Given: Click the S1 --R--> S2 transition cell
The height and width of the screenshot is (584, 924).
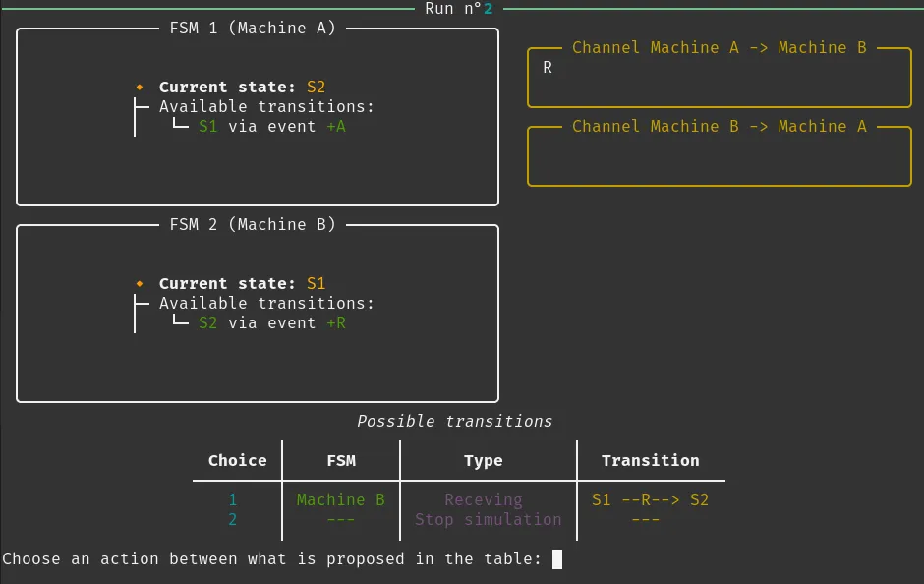Looking at the screenshot, I should coord(650,500).
